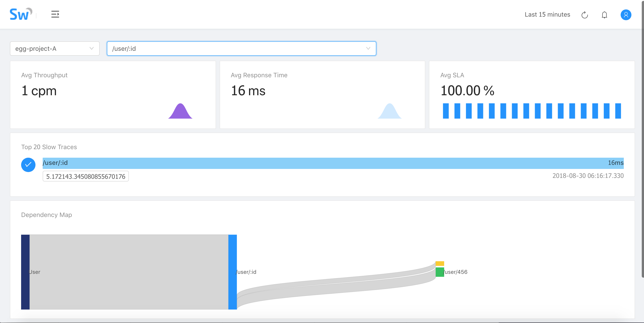Click the blue /user/:id dependency node
Viewport: 644px width, 323px height.
[x=232, y=272]
